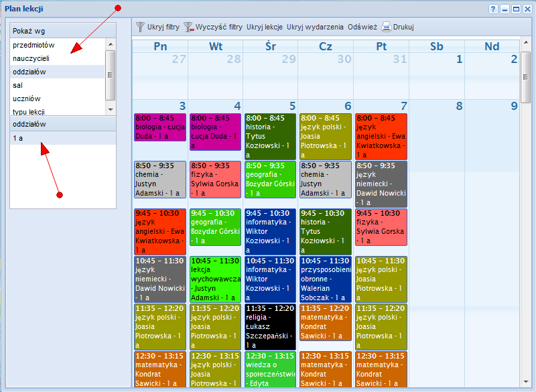Open Monday 12:30 matematyka lesson

tap(160, 370)
